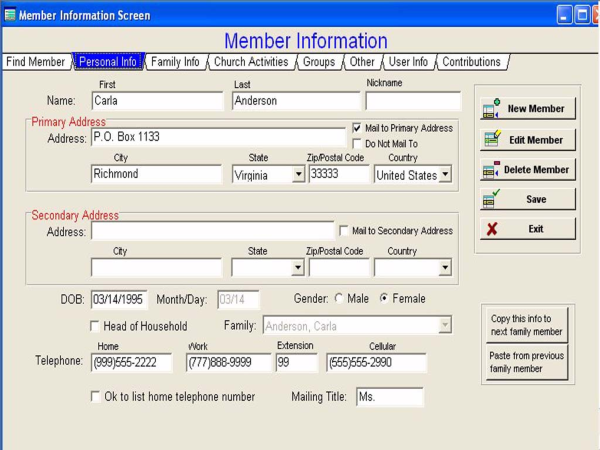Click the City field containing Richmond
The image size is (600, 450).
point(156,174)
